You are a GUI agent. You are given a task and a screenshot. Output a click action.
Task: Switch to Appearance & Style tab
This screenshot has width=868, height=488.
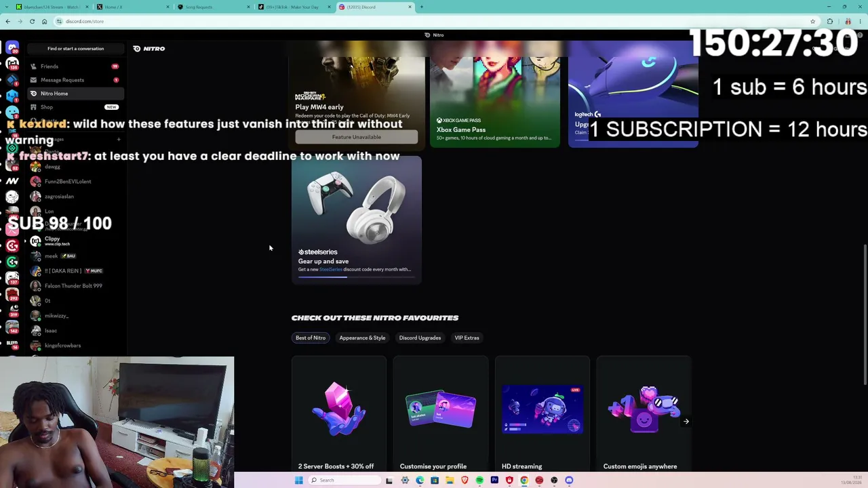point(362,338)
